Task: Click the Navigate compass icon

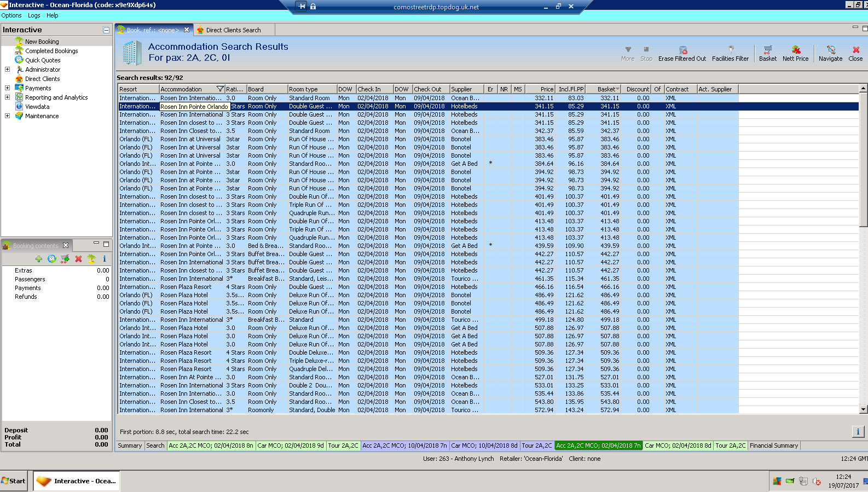Action: [830, 53]
